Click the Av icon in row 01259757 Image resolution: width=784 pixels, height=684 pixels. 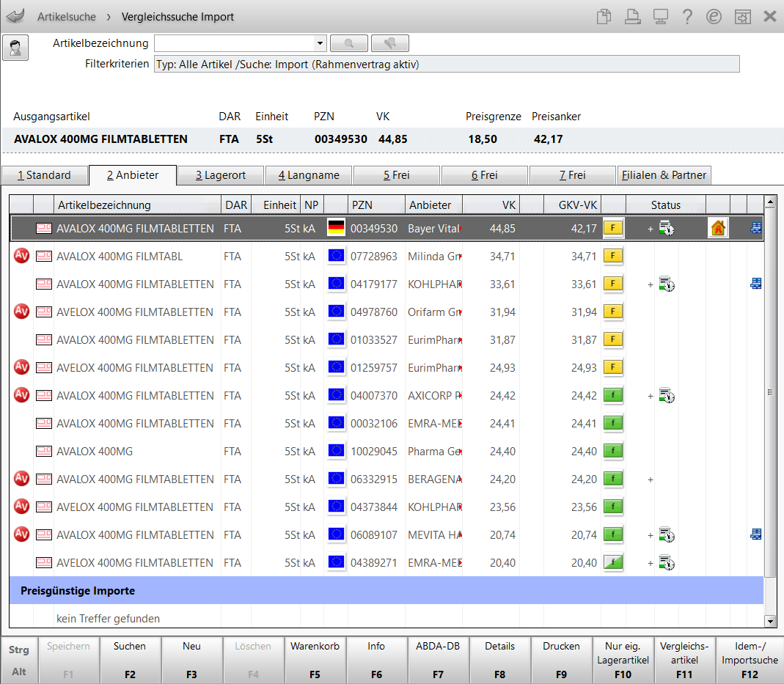pyautogui.click(x=21, y=367)
